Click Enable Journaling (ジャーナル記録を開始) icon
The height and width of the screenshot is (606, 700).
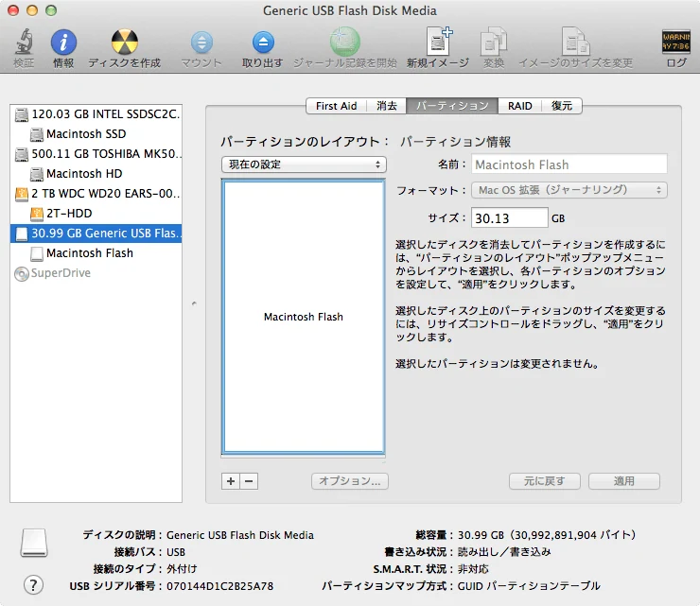tap(344, 42)
